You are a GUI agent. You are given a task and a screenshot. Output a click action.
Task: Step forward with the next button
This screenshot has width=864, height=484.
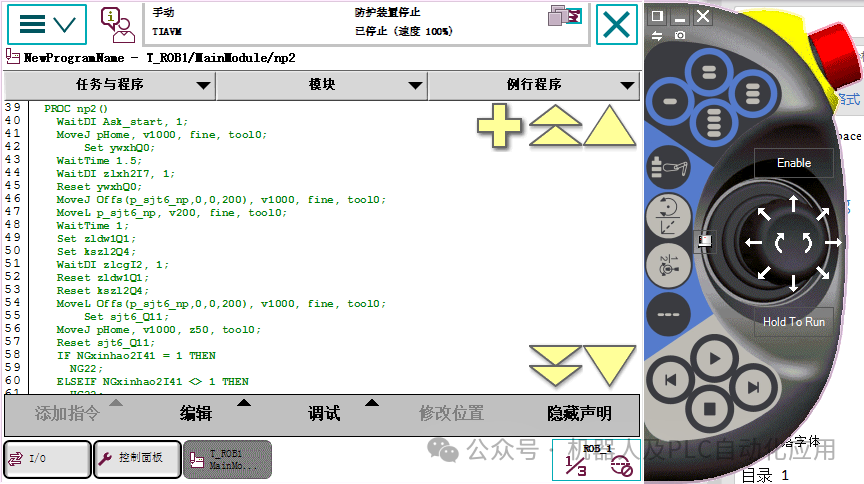coord(753,388)
